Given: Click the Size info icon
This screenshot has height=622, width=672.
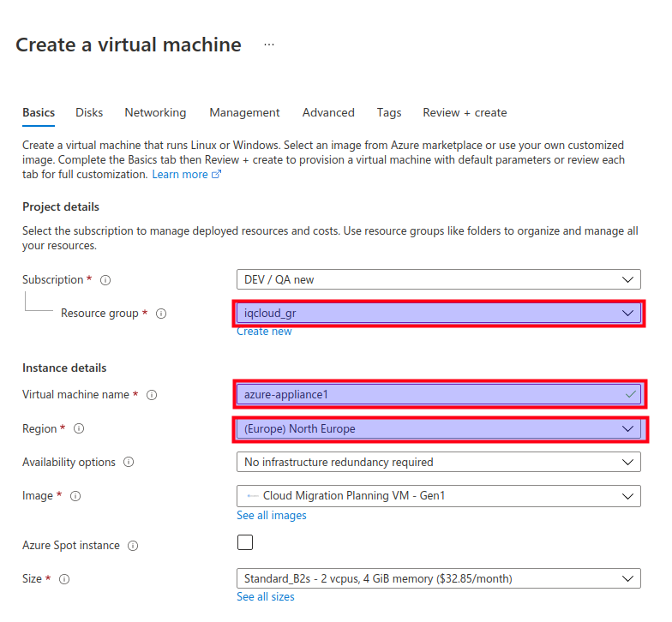Looking at the screenshot, I should (x=64, y=579).
